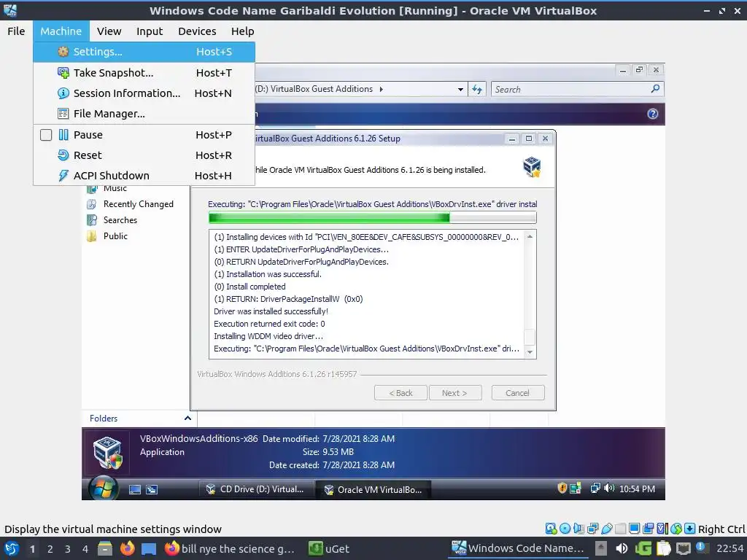This screenshot has height=560, width=747.
Task: Switch to CD Drive (D:) taskbar button
Action: (x=255, y=489)
